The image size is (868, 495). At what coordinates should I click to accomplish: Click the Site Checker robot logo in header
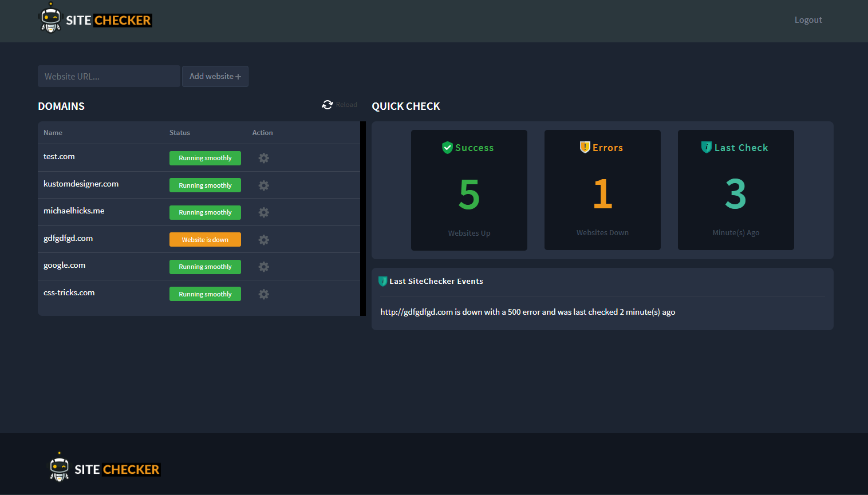tap(50, 19)
